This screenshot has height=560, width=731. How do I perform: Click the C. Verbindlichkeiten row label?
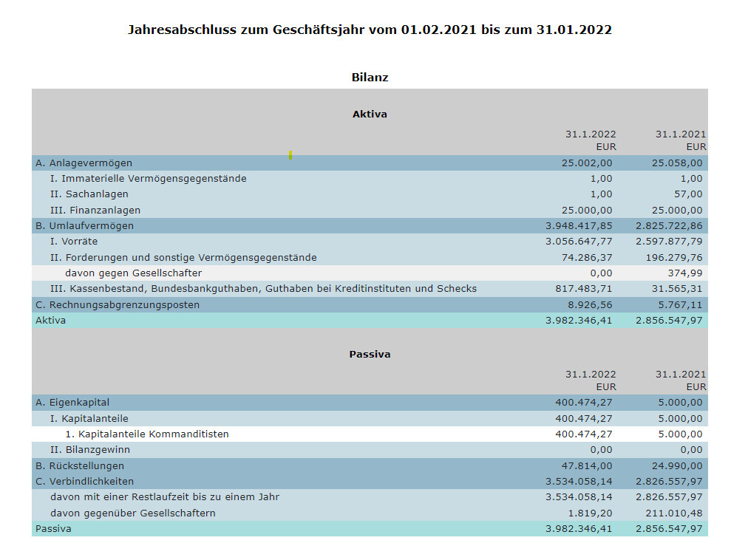tap(83, 482)
